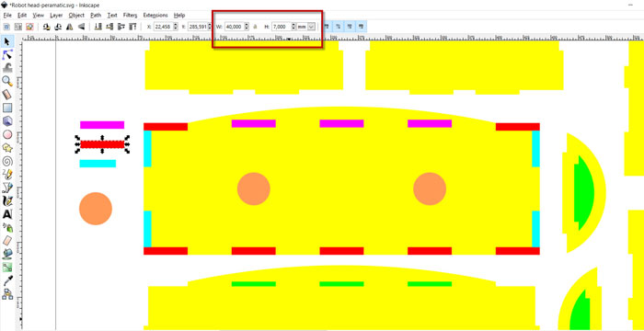Click the selected red rectangle with handles
This screenshot has width=644, height=331.
[x=102, y=144]
